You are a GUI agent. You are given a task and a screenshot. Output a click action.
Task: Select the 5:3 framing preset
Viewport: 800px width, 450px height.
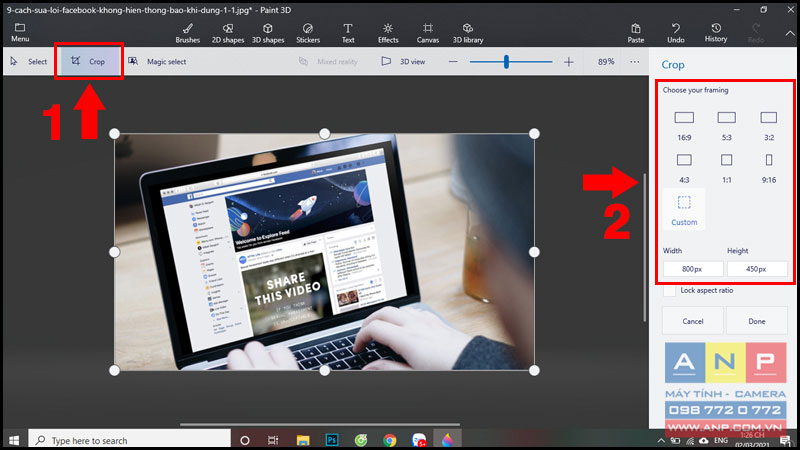(x=727, y=126)
